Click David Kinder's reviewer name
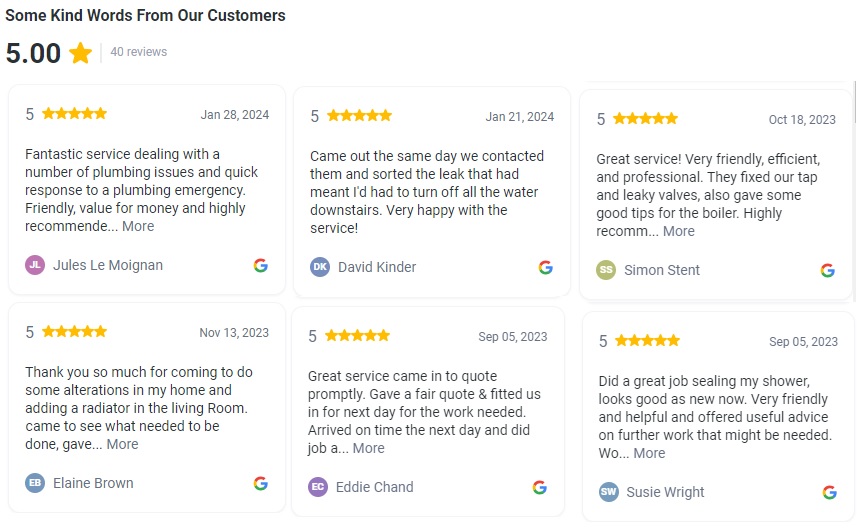This screenshot has height=531, width=857. pos(377,267)
